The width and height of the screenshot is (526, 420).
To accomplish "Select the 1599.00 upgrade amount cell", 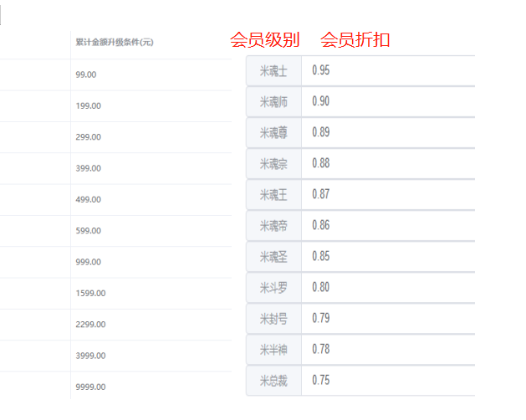I will coord(90,293).
